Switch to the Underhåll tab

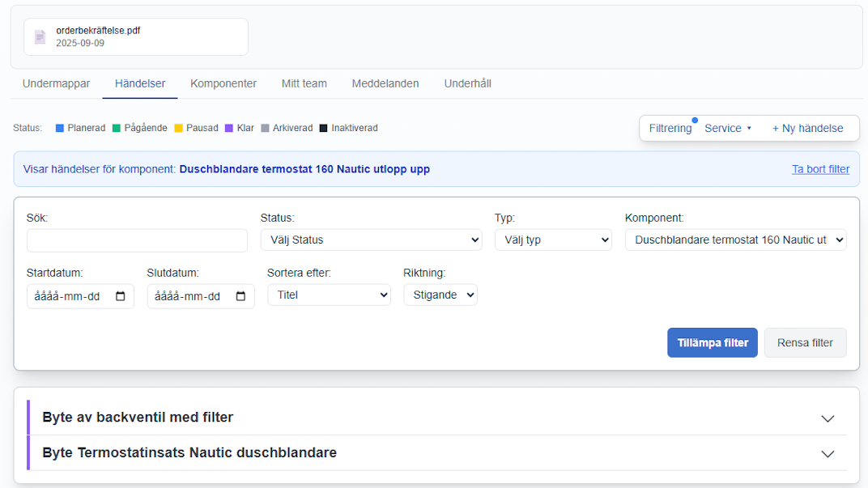pyautogui.click(x=468, y=83)
